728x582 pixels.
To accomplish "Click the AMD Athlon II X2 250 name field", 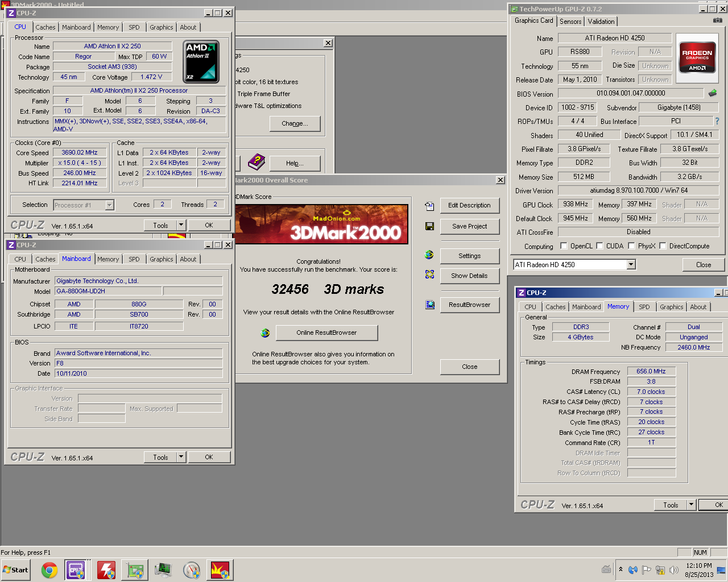I will (x=112, y=46).
